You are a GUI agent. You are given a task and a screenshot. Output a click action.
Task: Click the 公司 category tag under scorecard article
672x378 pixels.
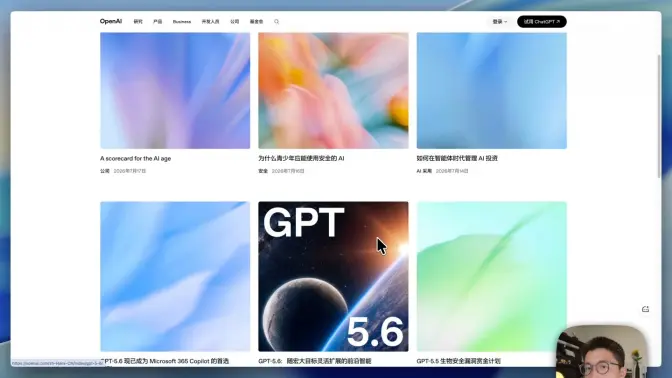(x=105, y=171)
